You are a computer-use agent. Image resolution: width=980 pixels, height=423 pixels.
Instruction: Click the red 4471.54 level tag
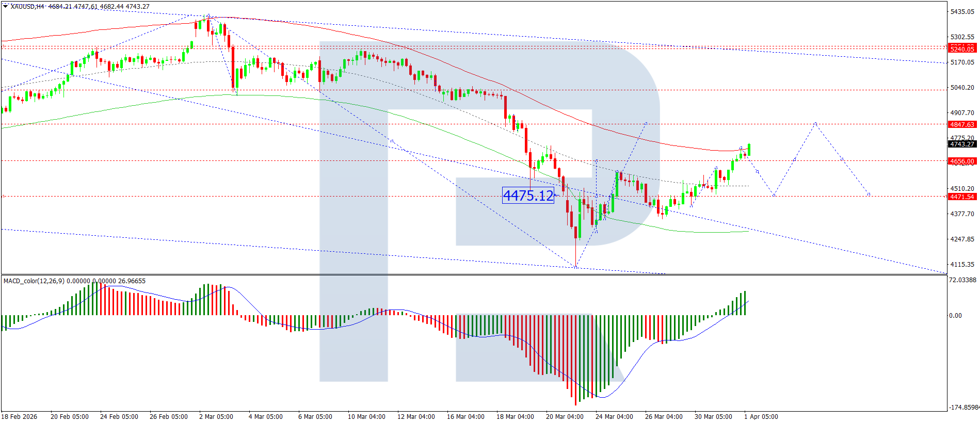(x=962, y=197)
